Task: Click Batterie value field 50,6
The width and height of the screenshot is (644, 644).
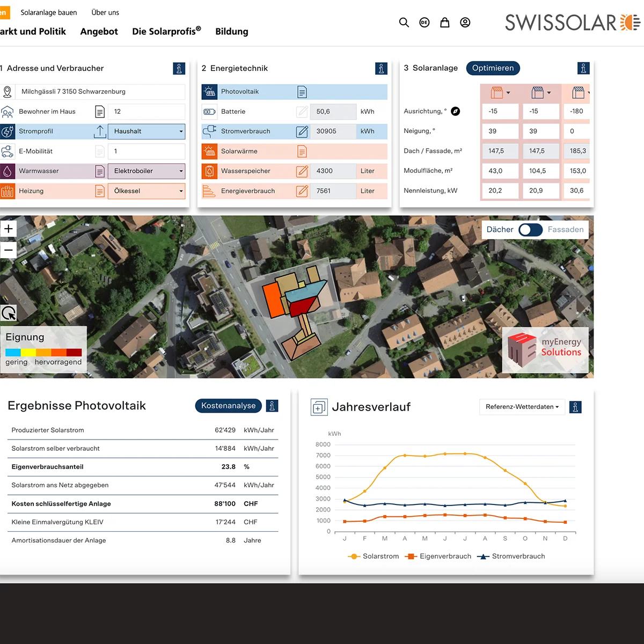Action: click(x=333, y=112)
